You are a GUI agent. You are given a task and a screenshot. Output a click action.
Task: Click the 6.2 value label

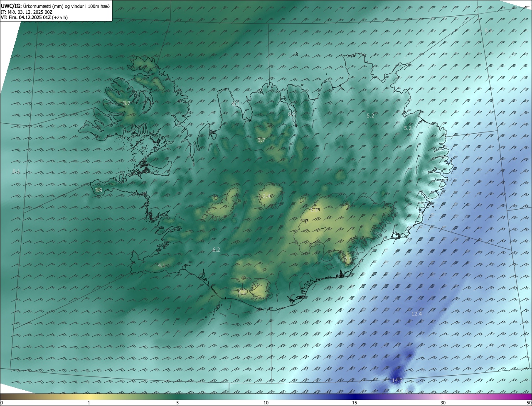(216, 249)
